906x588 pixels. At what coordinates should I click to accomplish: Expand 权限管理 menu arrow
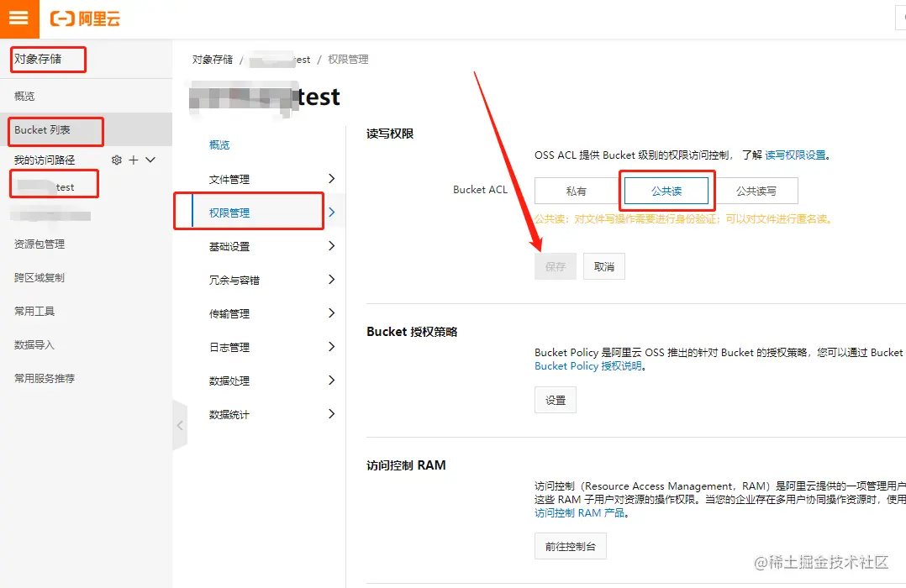click(332, 212)
